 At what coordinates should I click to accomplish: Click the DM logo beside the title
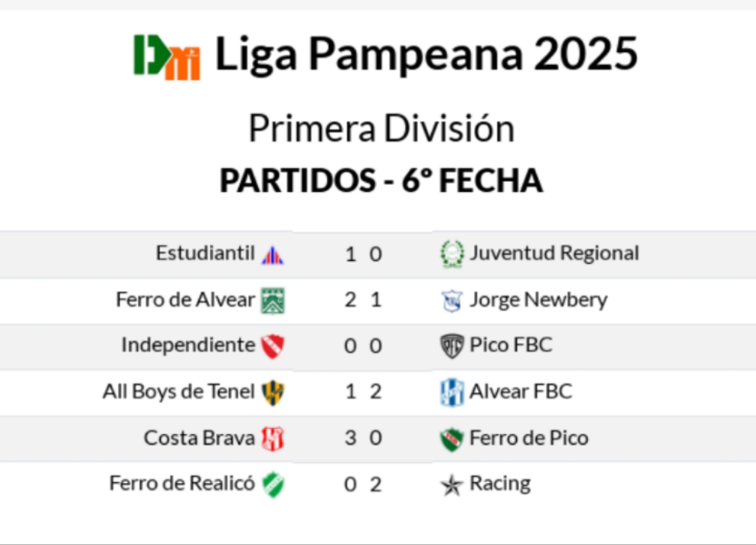tap(167, 57)
